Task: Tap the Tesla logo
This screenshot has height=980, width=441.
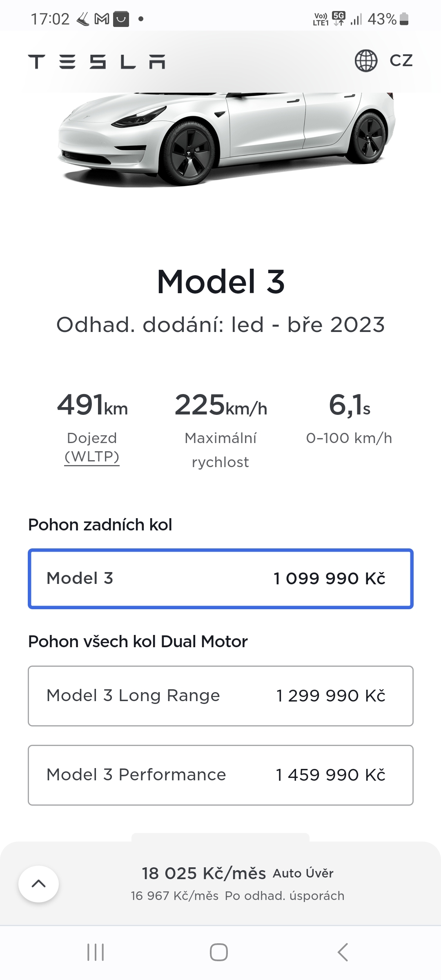Action: tap(97, 62)
